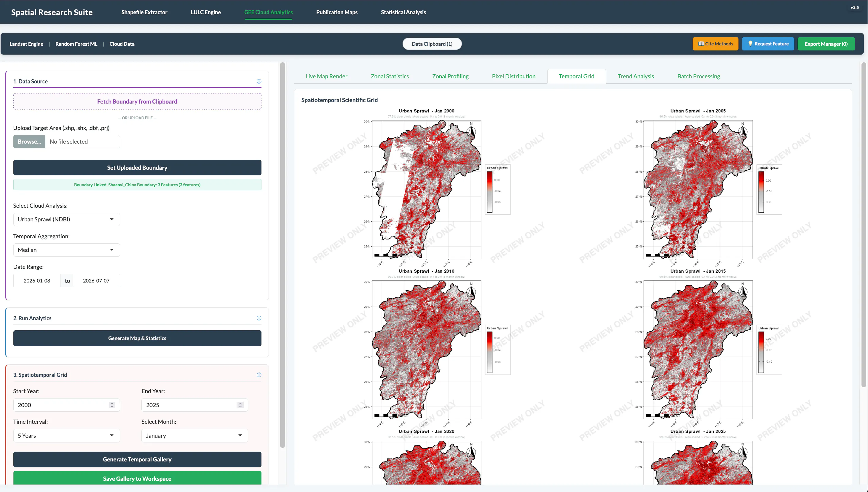Viewport: 868px width, 492px height.
Task: Click Fetch Boundary from Clipboard
Action: coord(137,101)
